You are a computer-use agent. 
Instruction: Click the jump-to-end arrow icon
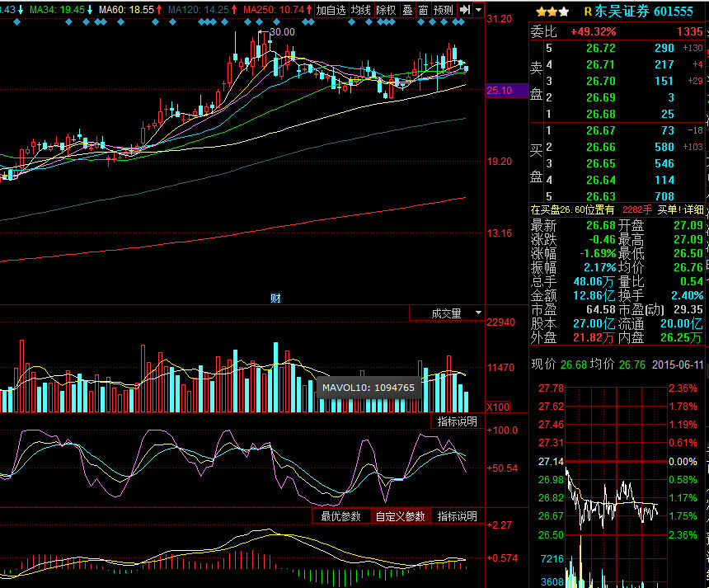tap(464, 10)
